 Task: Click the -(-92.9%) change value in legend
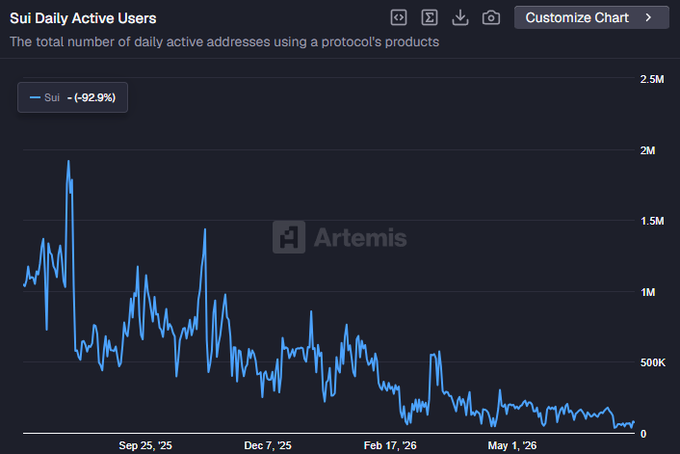click(x=92, y=98)
